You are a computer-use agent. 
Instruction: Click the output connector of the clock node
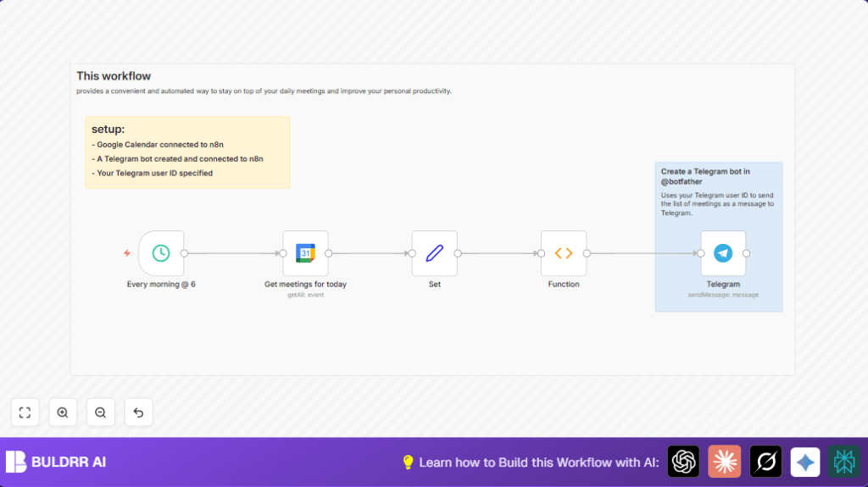[184, 253]
